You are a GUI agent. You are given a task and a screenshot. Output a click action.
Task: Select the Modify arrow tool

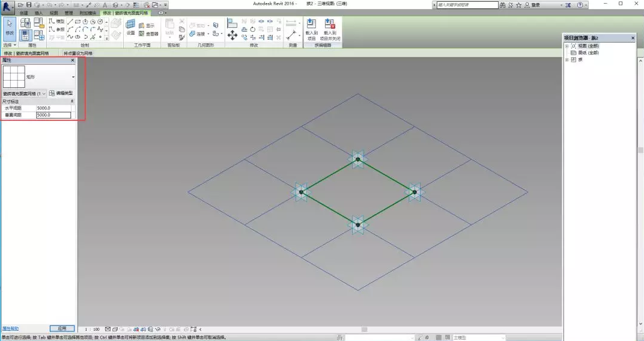[x=10, y=27]
